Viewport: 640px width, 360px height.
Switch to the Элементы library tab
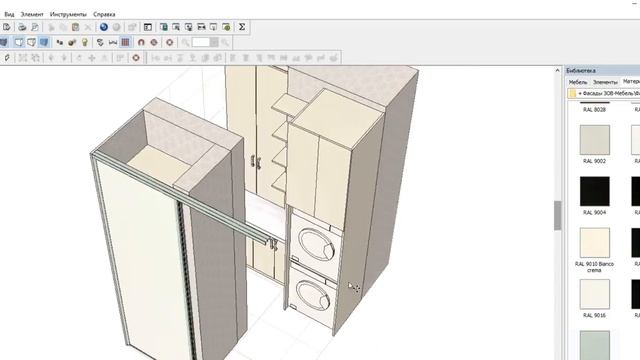pyautogui.click(x=605, y=82)
